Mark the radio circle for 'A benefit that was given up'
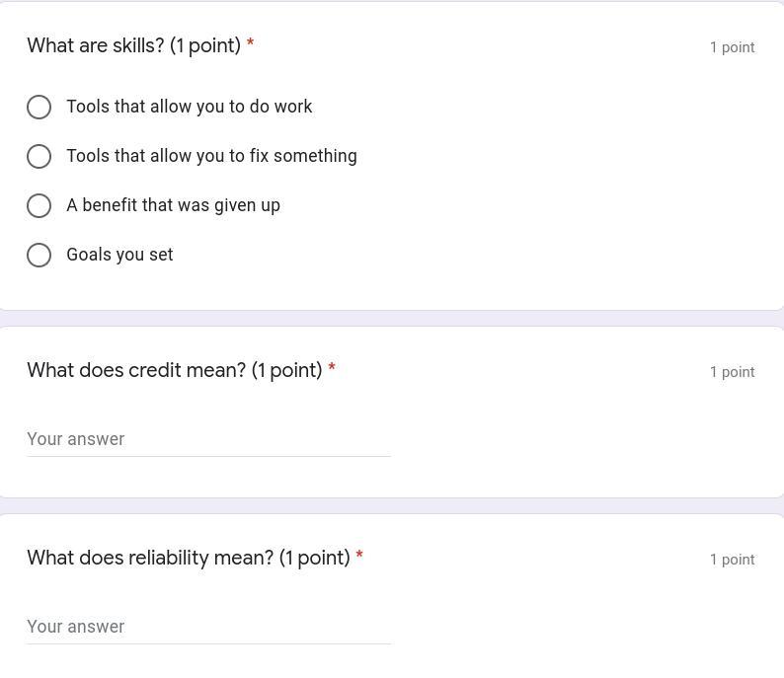Viewport: 784px width, 678px height. (x=39, y=206)
